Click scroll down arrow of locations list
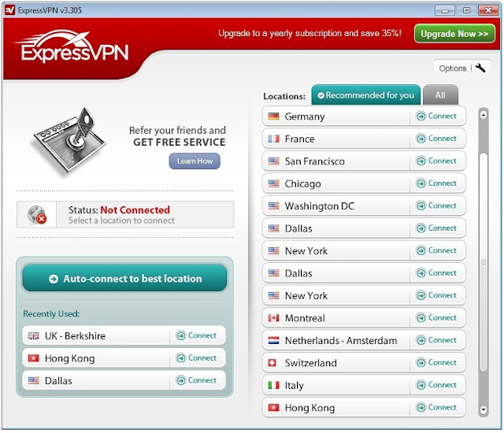The width and height of the screenshot is (504, 433). [484, 409]
